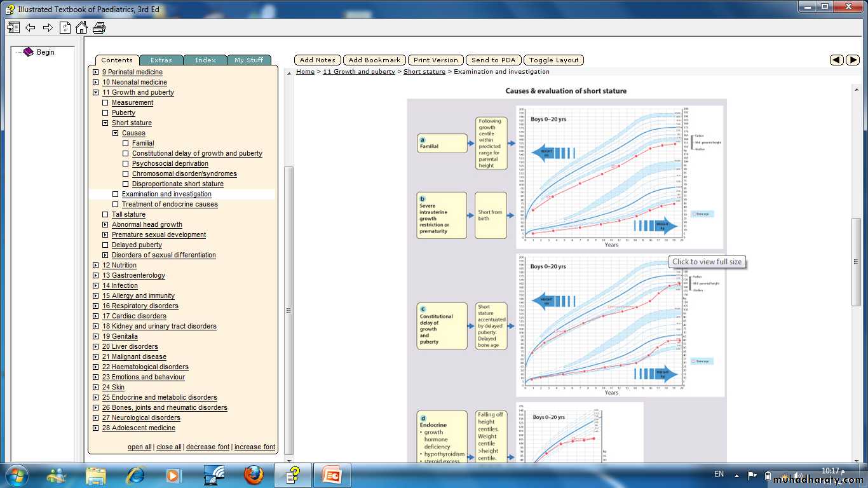Open Firefox from the taskbar

pos(253,475)
